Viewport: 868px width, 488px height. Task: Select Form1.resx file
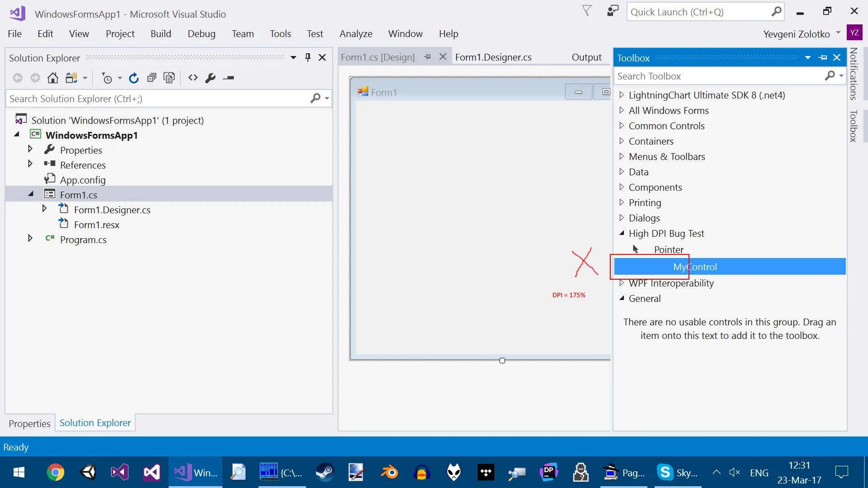97,225
